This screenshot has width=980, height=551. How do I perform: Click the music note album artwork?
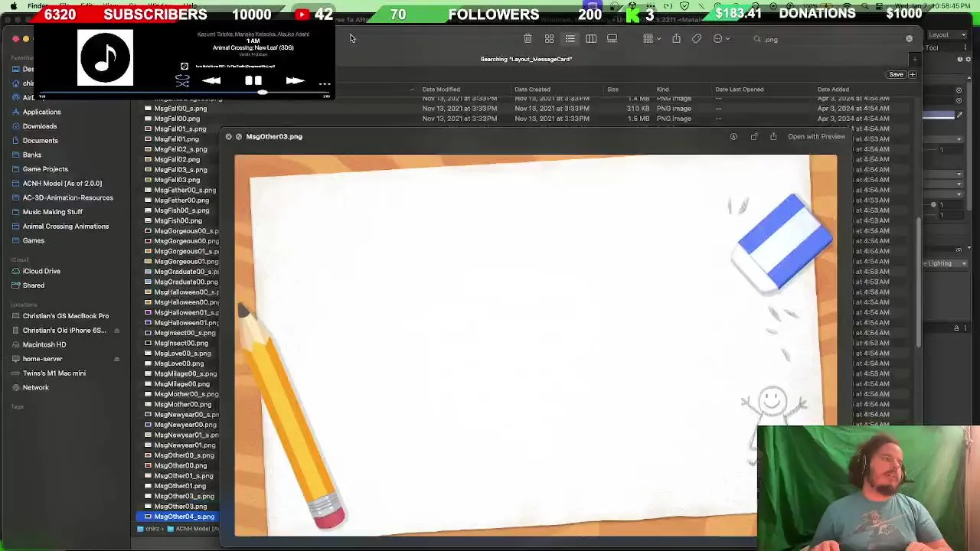click(105, 58)
